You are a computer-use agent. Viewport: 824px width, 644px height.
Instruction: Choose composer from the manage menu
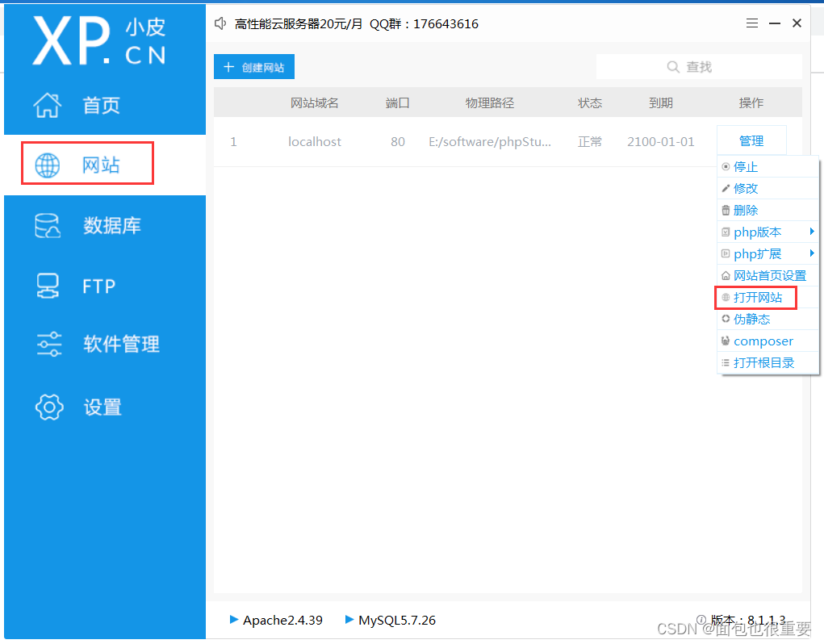point(763,341)
